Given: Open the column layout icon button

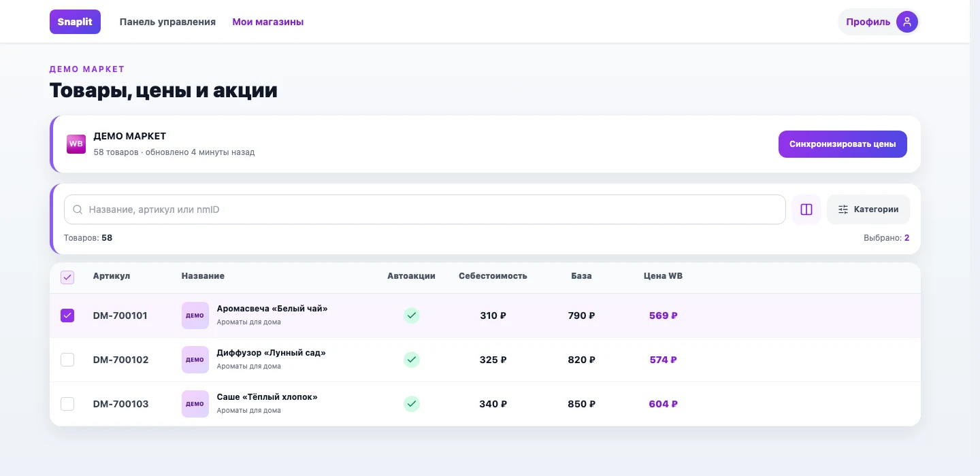Looking at the screenshot, I should pyautogui.click(x=806, y=209).
